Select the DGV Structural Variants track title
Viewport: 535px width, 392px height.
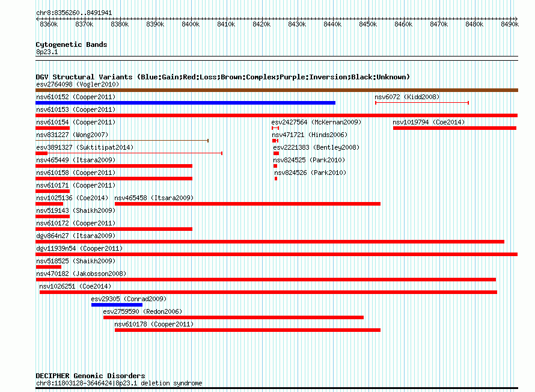coord(223,77)
